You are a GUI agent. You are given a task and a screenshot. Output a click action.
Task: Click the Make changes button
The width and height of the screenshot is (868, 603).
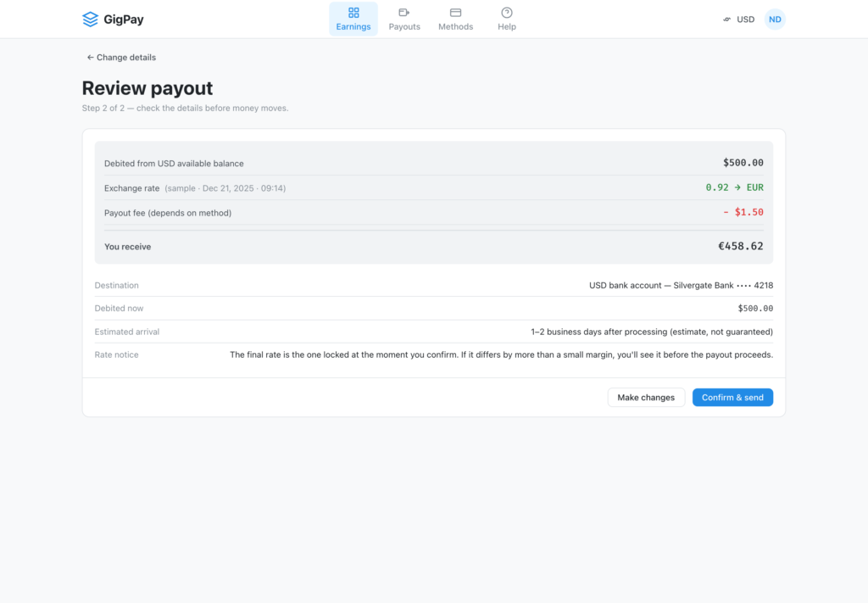[x=646, y=398]
